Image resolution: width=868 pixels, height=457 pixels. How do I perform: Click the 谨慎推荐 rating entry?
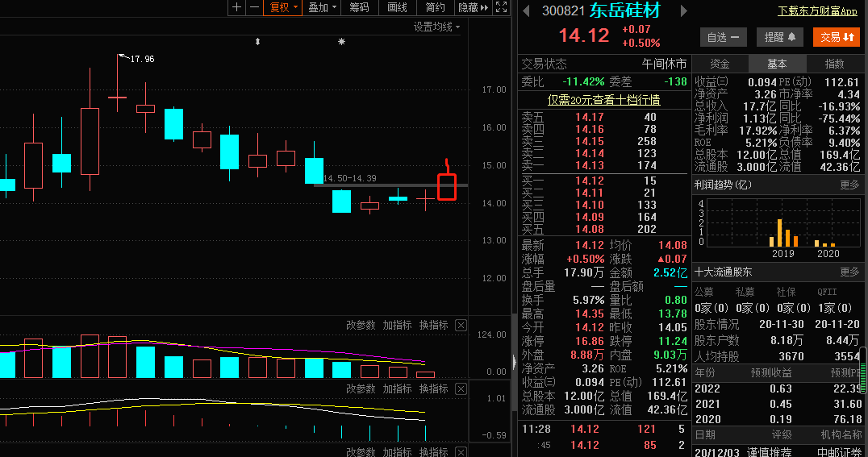point(770,451)
